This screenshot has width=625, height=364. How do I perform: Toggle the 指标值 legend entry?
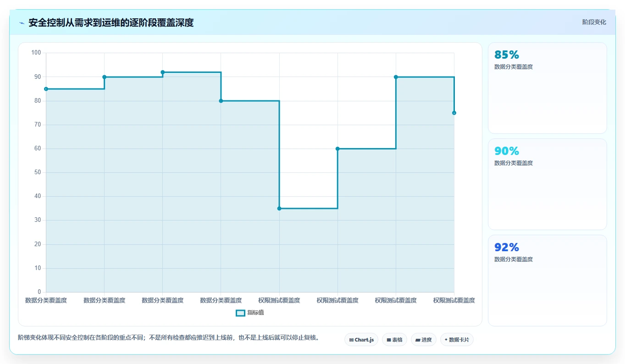click(x=250, y=313)
